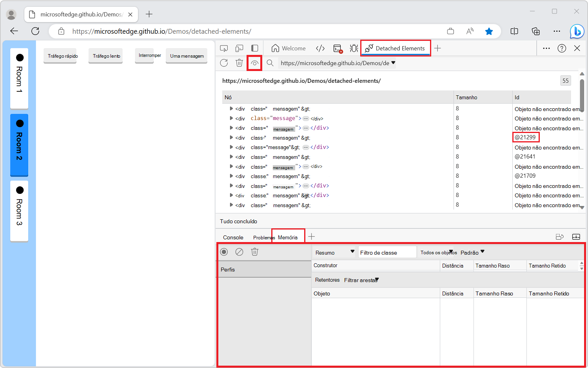Expand the div row with id @21641
Screen dimensions: 588x368
coord(231,157)
